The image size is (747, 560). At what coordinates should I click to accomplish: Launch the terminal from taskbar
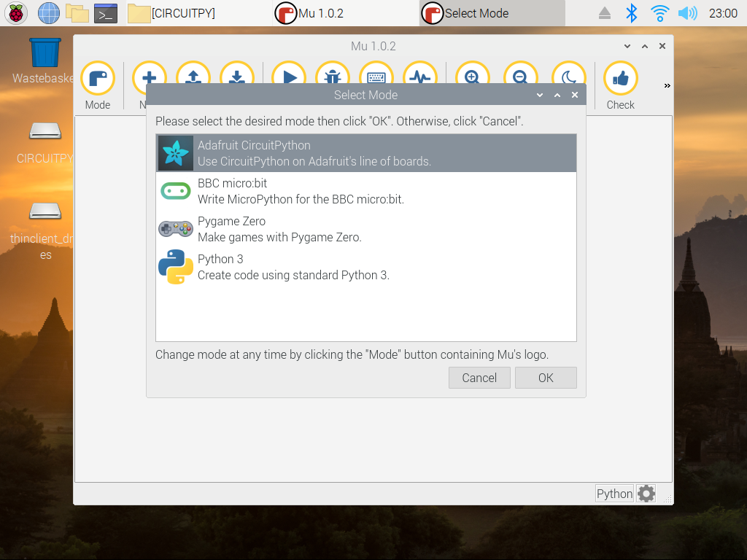pos(106,13)
